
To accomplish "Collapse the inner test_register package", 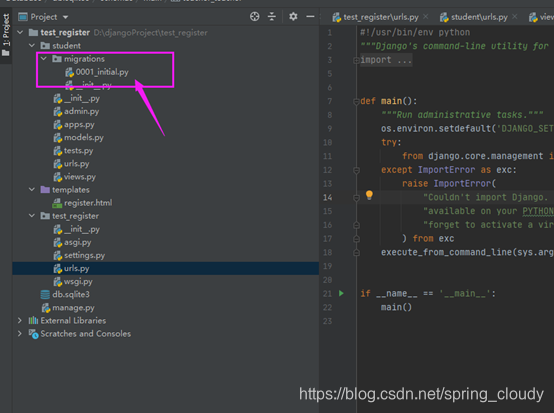I will coord(32,216).
